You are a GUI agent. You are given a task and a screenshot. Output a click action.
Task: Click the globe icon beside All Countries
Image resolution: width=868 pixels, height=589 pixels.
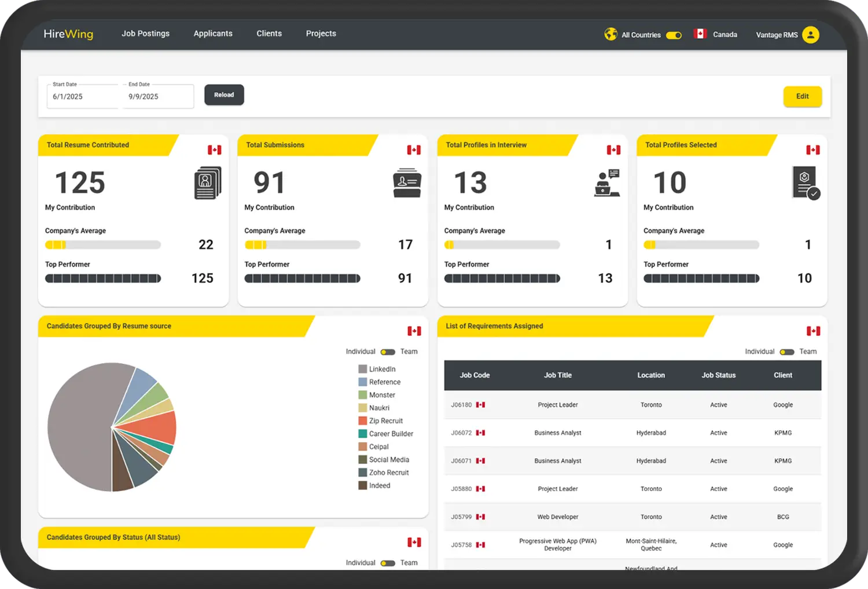coord(610,34)
